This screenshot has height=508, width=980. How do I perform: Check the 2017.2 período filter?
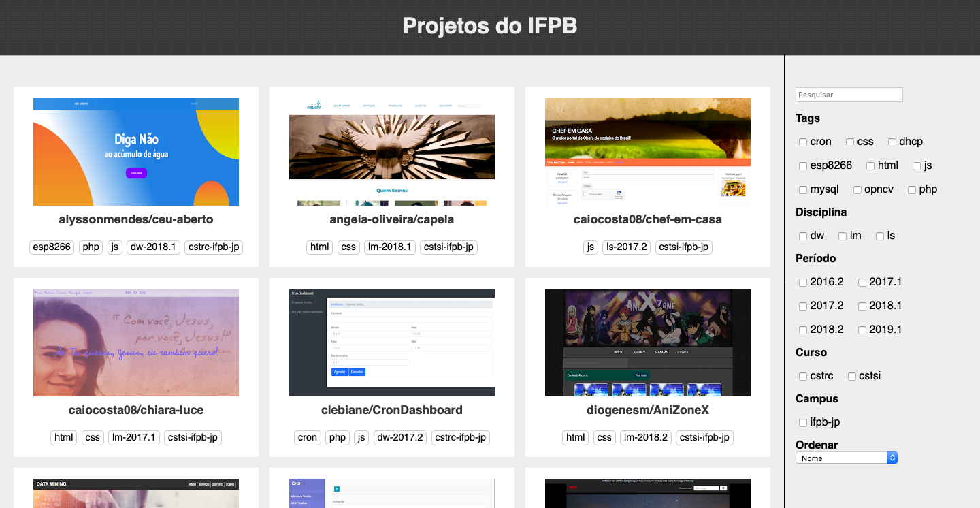click(803, 306)
